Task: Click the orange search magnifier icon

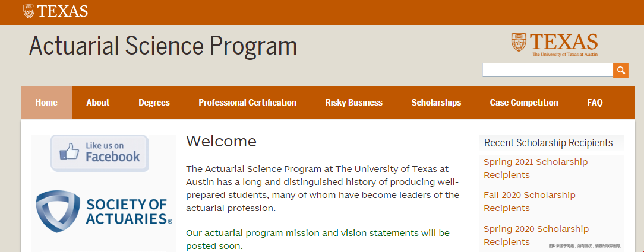Action: pos(621,70)
